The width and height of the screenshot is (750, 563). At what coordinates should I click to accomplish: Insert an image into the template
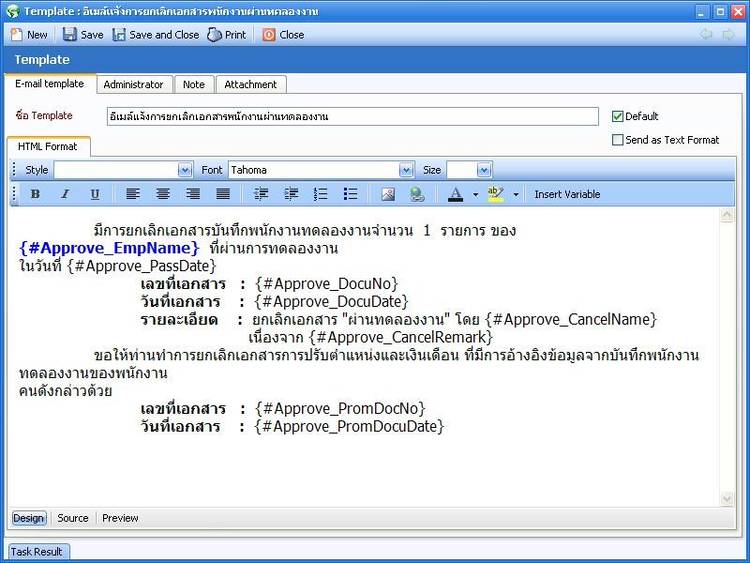pyautogui.click(x=388, y=194)
